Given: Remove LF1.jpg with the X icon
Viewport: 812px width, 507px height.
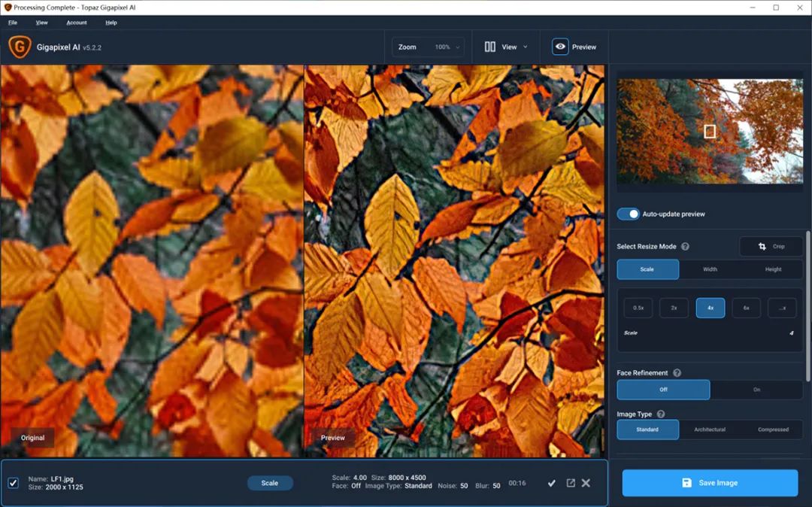Looking at the screenshot, I should point(586,483).
